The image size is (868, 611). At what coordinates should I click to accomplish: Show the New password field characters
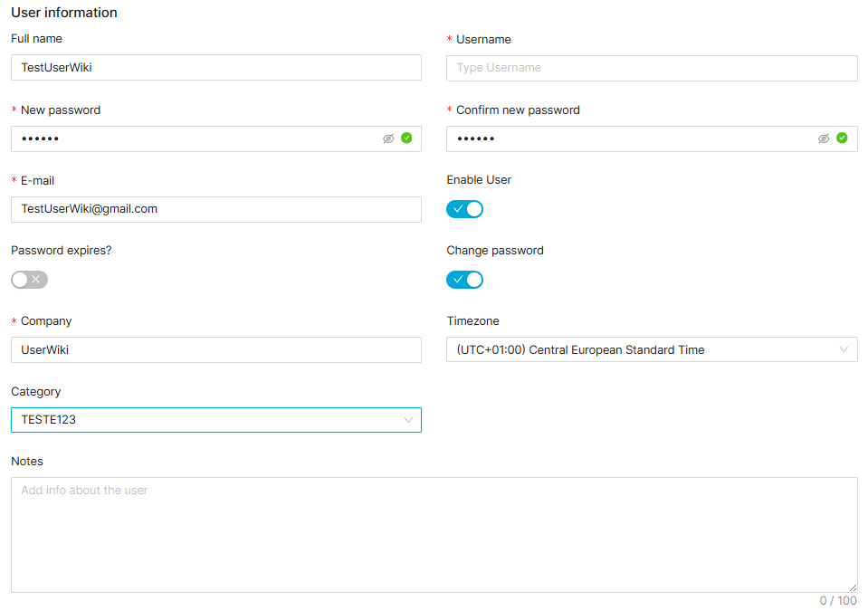(x=388, y=138)
